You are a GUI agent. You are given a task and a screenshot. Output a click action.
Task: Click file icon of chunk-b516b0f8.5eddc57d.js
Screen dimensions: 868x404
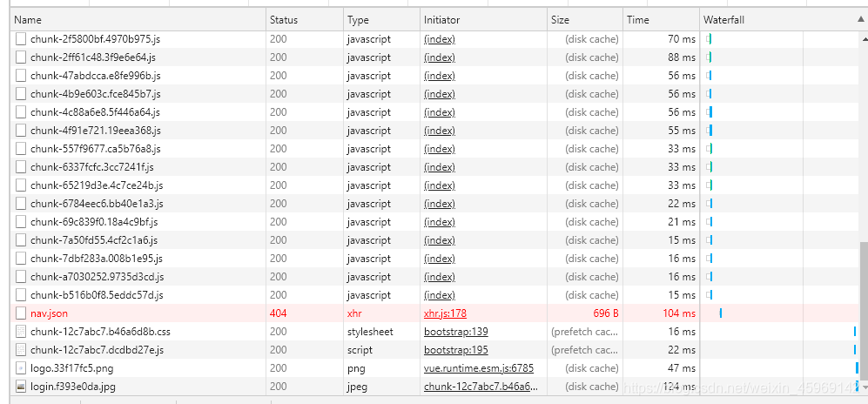(21, 295)
